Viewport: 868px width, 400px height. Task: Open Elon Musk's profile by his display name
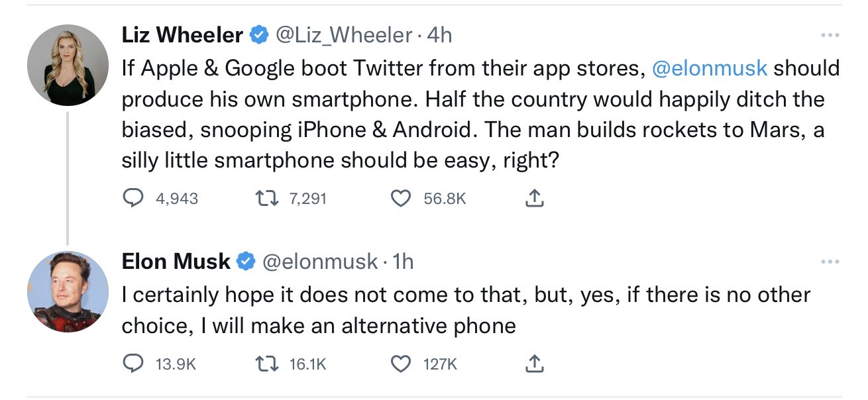click(176, 262)
